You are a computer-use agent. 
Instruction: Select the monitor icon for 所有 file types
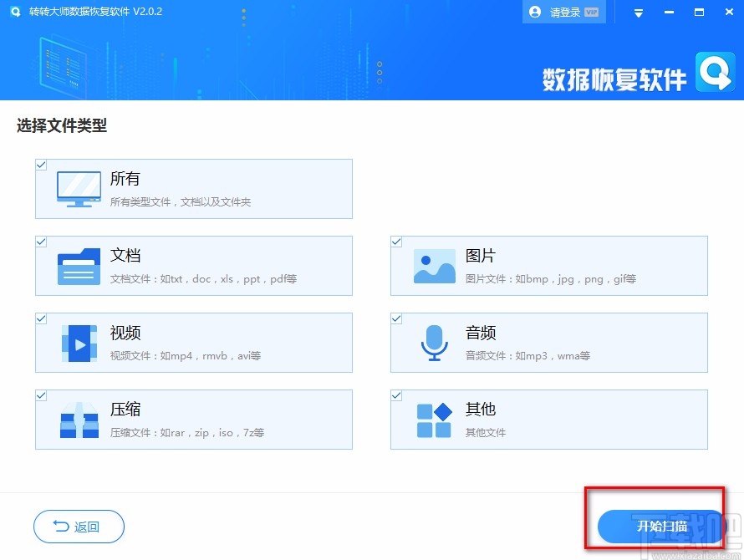(78, 187)
